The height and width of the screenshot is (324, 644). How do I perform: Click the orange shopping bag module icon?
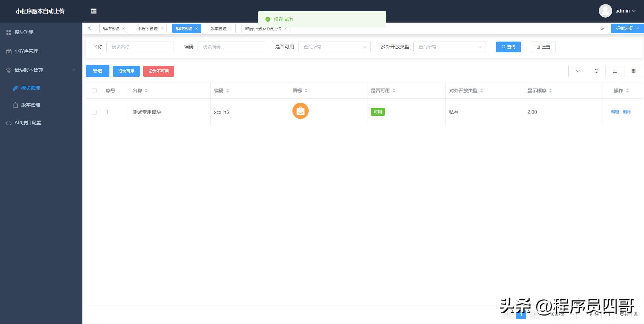[300, 111]
